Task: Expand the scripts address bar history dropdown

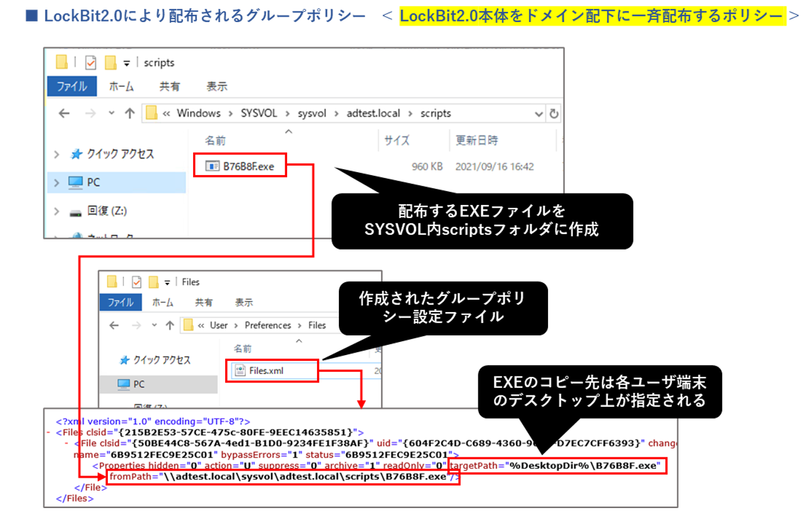Action: tap(539, 113)
